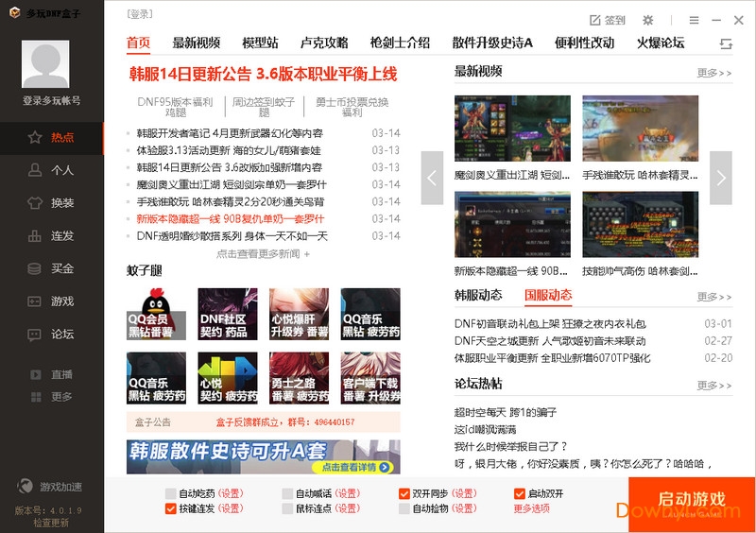Enable the 自动捡物 checkbox
Viewport: 756px width, 533px height.
(404, 508)
